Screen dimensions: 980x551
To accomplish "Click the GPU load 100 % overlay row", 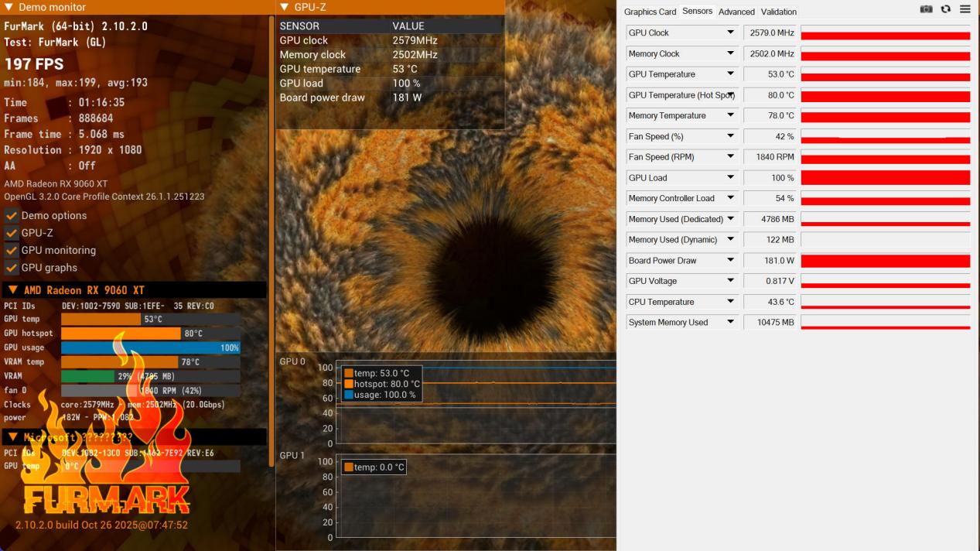I will 391,84.
